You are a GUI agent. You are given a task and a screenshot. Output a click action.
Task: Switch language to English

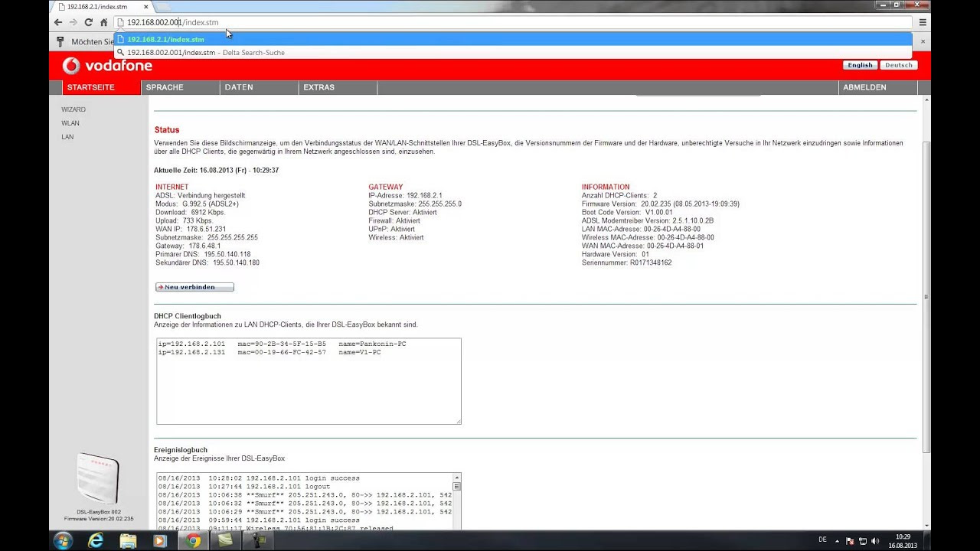860,65
